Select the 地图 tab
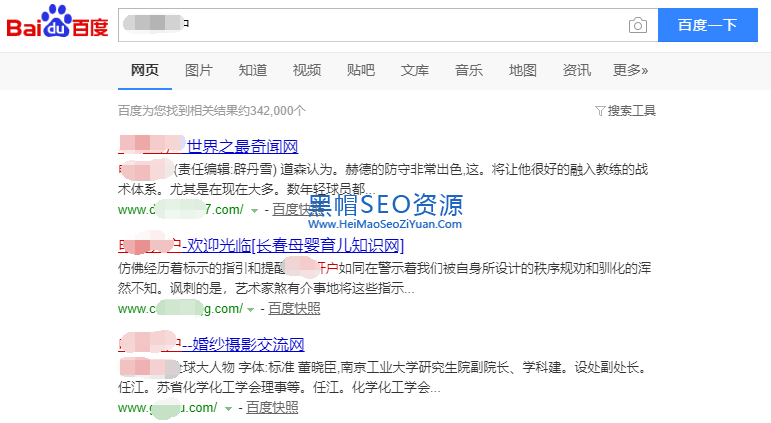The width and height of the screenshot is (771, 423). point(522,70)
